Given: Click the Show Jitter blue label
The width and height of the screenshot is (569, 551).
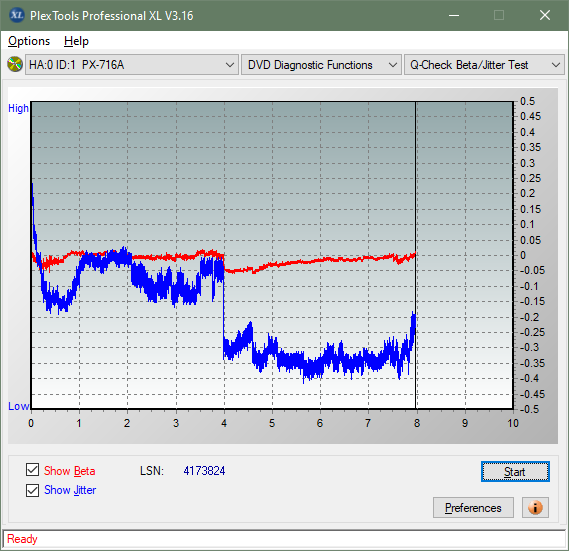Looking at the screenshot, I should tap(70, 490).
